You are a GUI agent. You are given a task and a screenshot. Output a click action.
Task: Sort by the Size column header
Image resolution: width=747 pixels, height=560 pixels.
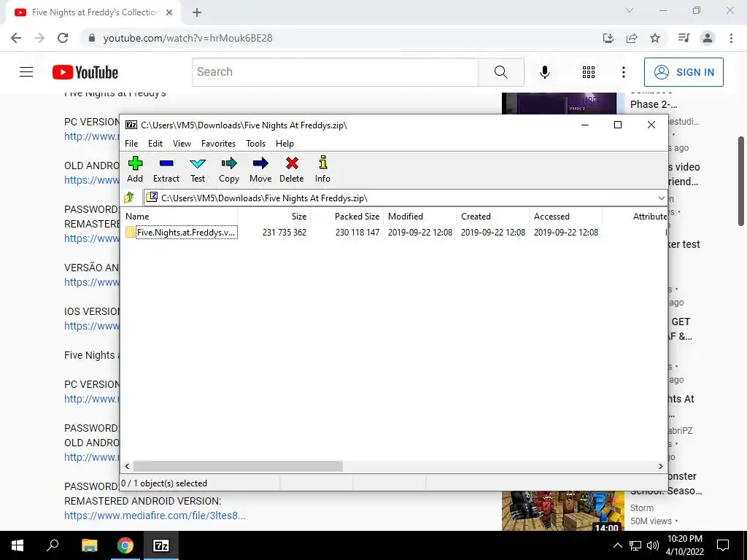[274, 216]
